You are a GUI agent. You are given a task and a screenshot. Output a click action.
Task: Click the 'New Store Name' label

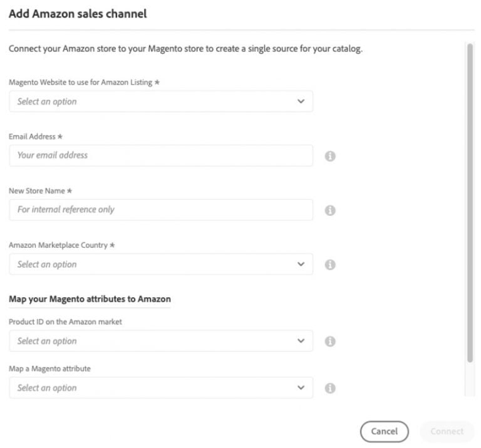(40, 191)
